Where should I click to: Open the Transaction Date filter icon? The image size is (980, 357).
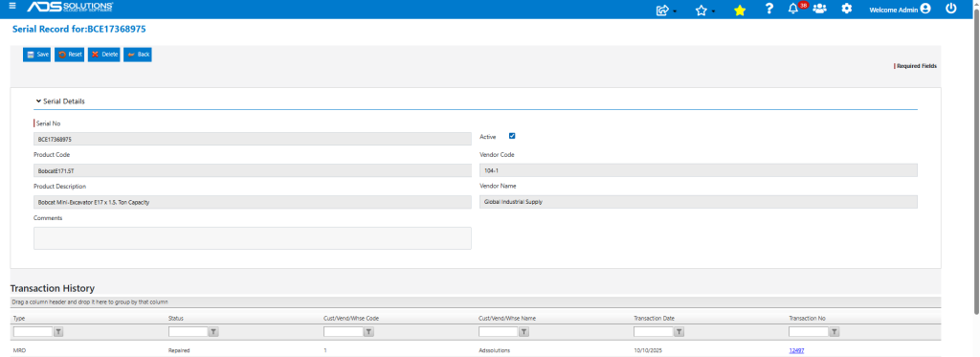[679, 332]
